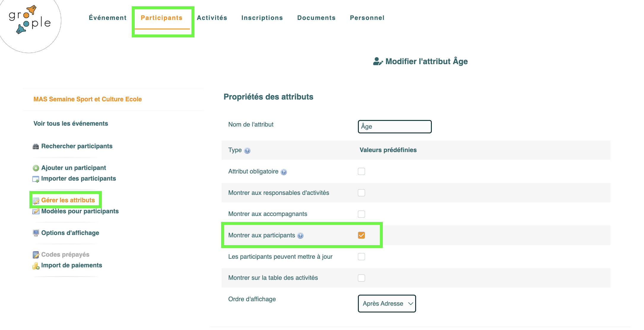Switch to the Activités tab
This screenshot has width=644, height=330.
(x=212, y=18)
